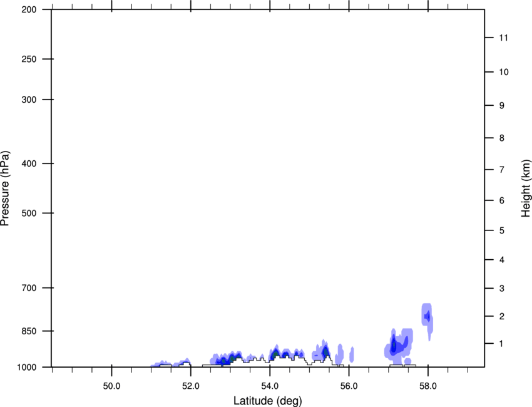Click the 6 km height label
This screenshot has height=407, width=532.
point(502,200)
